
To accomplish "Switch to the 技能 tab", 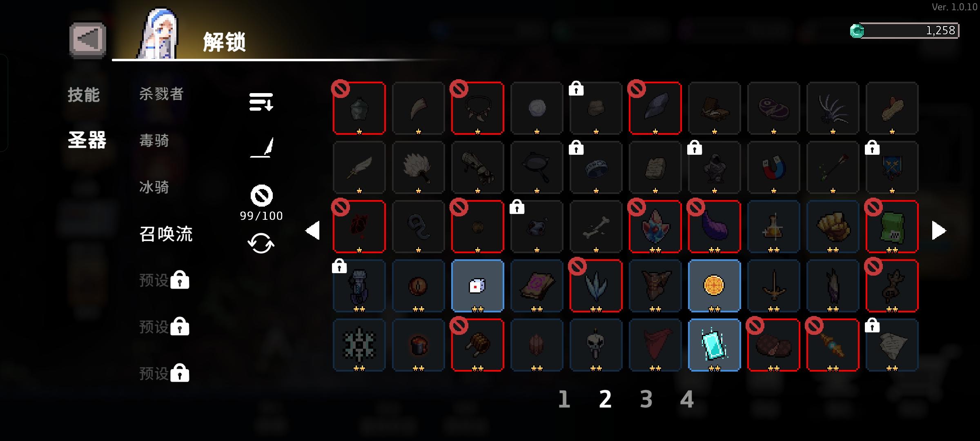I will click(x=84, y=95).
